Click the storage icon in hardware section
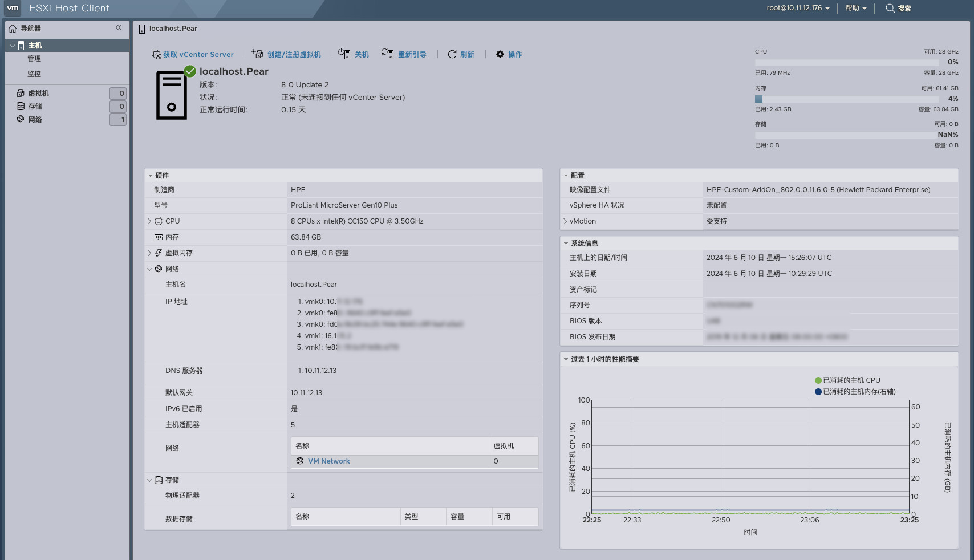Viewport: 974px width, 560px height. (159, 480)
